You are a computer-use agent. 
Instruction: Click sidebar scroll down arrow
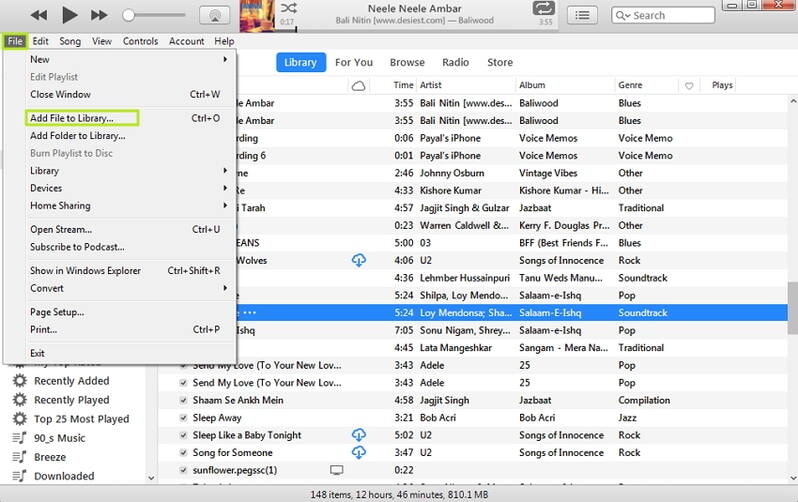coord(151,478)
